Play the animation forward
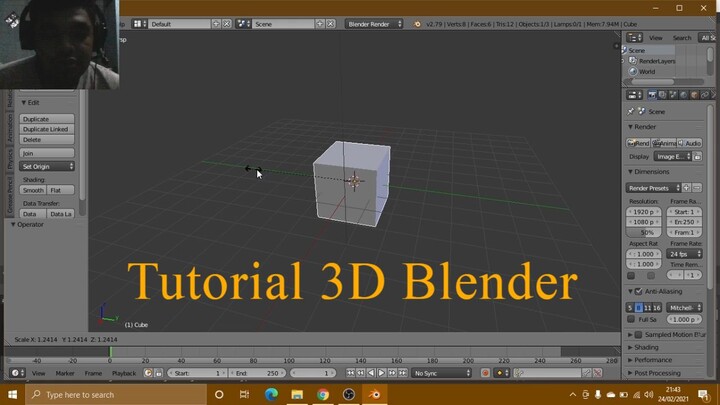 click(x=382, y=373)
